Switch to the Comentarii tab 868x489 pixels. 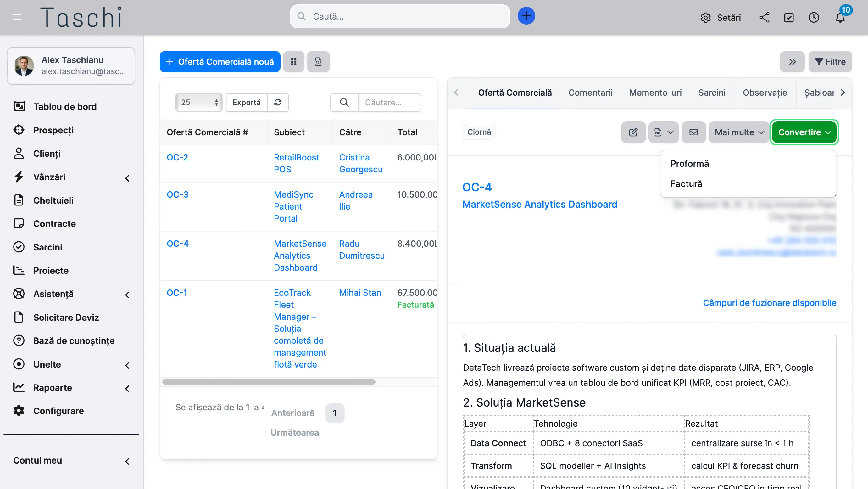[590, 93]
